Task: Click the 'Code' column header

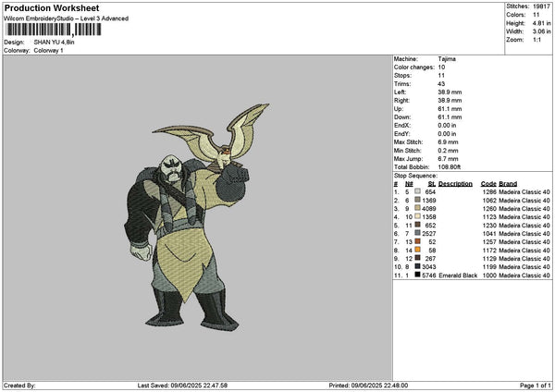Action: [488, 184]
